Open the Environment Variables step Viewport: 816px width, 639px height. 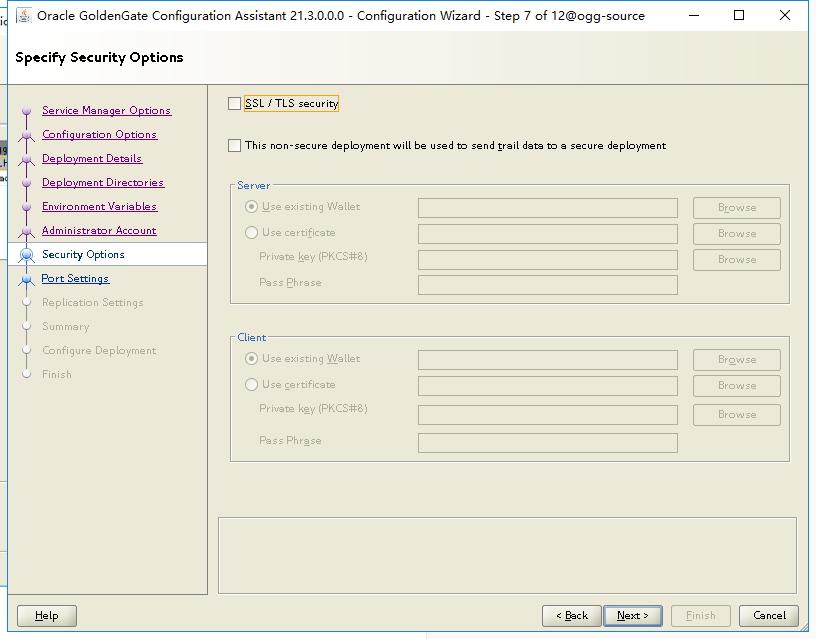pos(99,206)
